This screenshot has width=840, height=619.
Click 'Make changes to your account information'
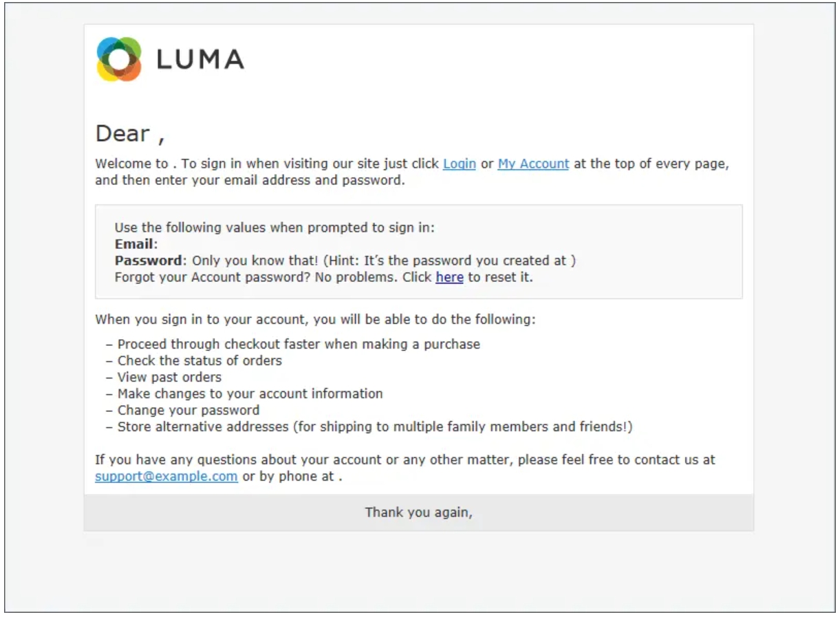click(244, 394)
